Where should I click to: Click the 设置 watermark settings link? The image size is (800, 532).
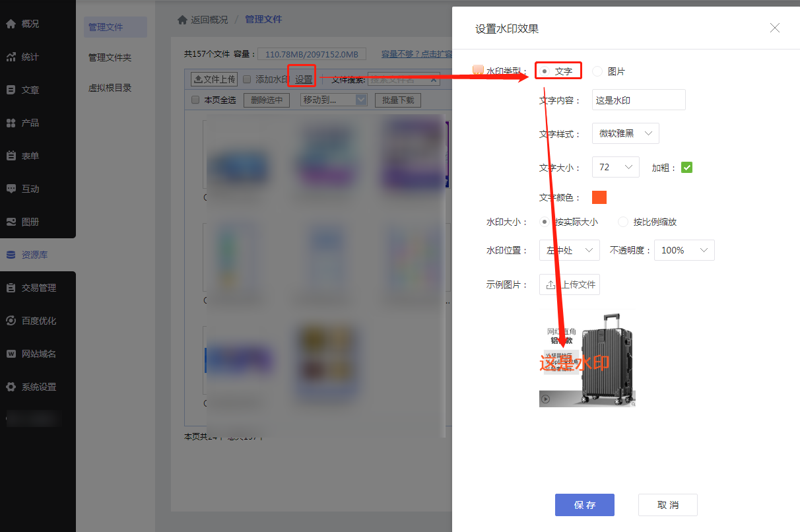pos(304,79)
